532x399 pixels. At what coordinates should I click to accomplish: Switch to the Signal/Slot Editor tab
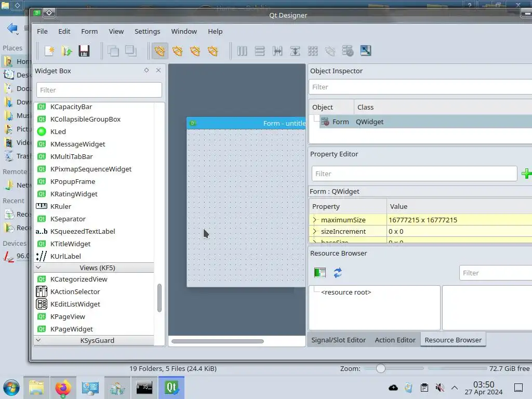pyautogui.click(x=338, y=340)
